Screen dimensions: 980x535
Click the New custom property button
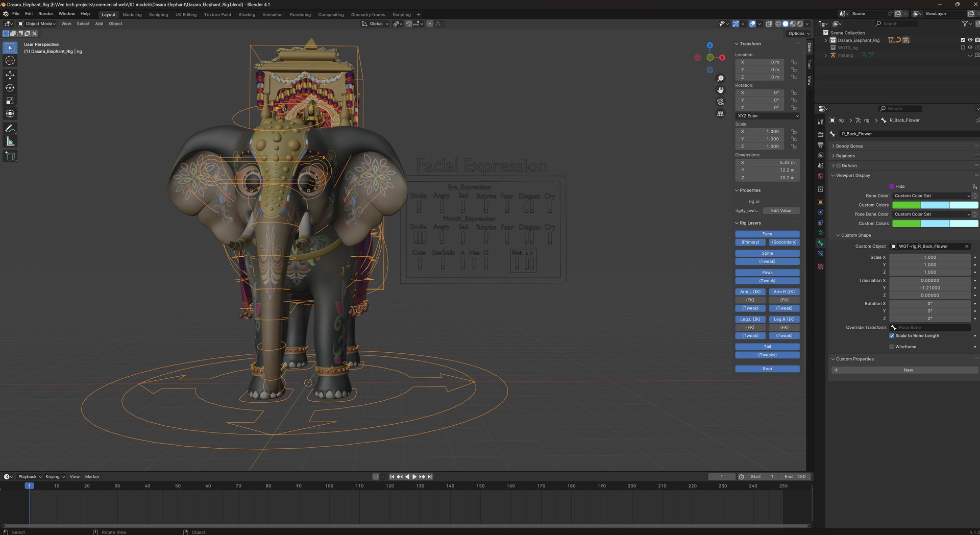click(904, 371)
